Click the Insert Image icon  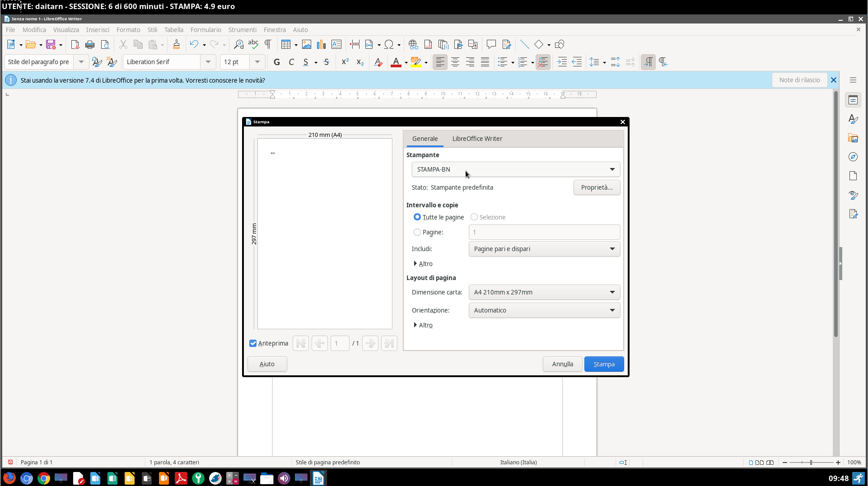click(307, 44)
